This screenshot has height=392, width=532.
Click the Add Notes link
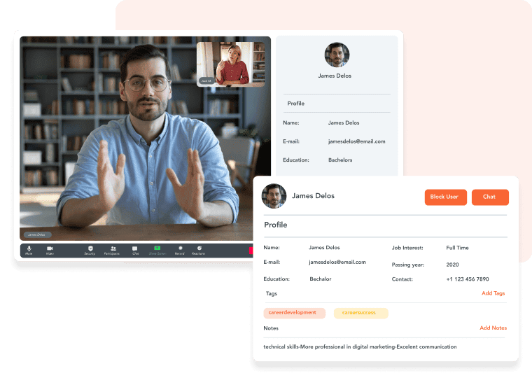(493, 328)
